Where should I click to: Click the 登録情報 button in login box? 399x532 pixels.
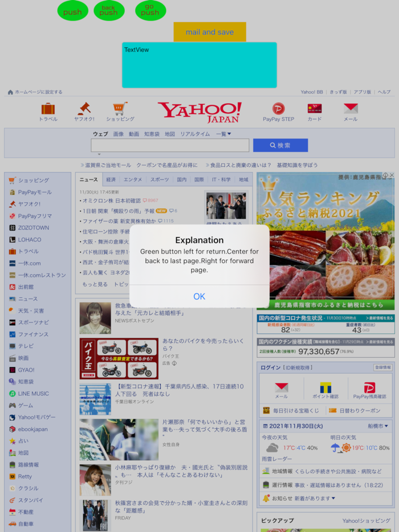point(382,367)
